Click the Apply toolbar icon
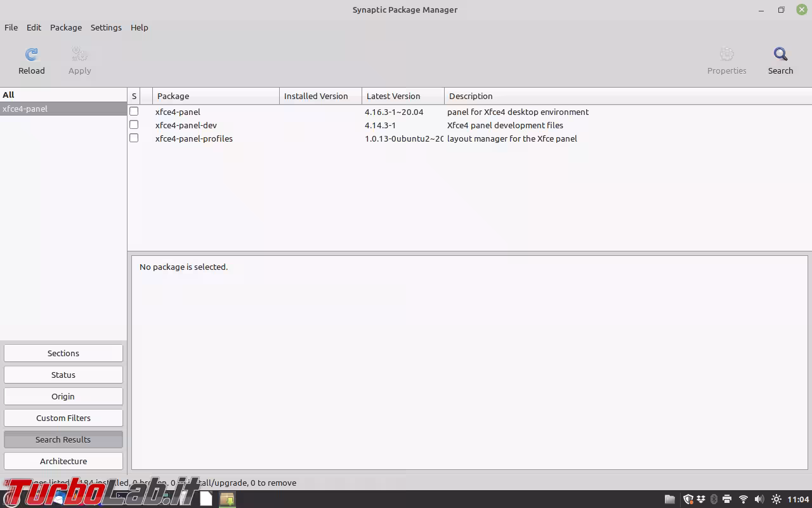 tap(79, 60)
